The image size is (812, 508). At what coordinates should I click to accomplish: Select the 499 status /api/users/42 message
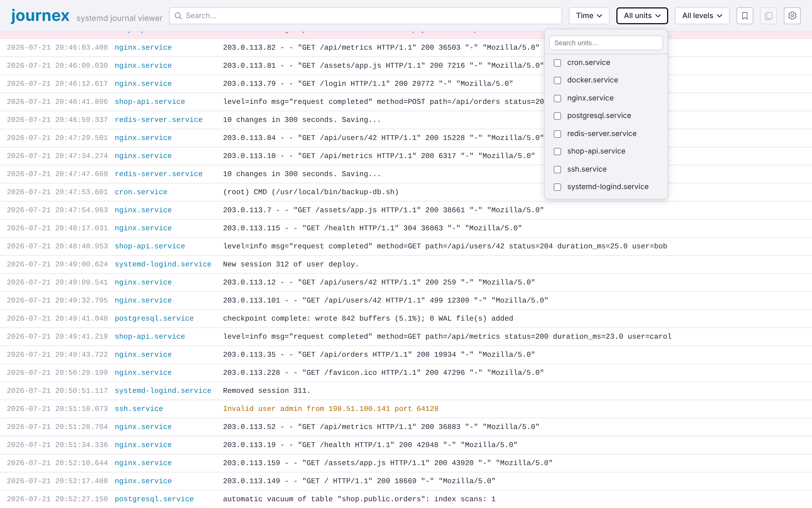coord(385,300)
